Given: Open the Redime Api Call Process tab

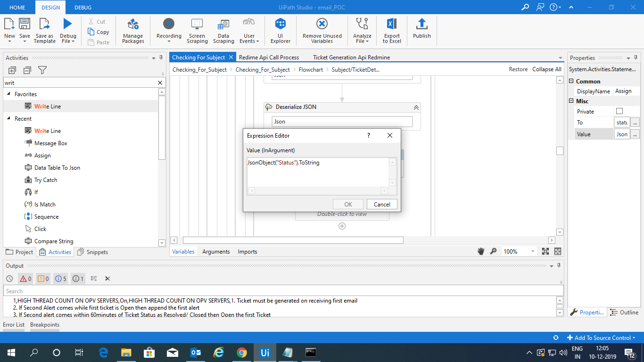Looking at the screenshot, I should click(x=269, y=58).
